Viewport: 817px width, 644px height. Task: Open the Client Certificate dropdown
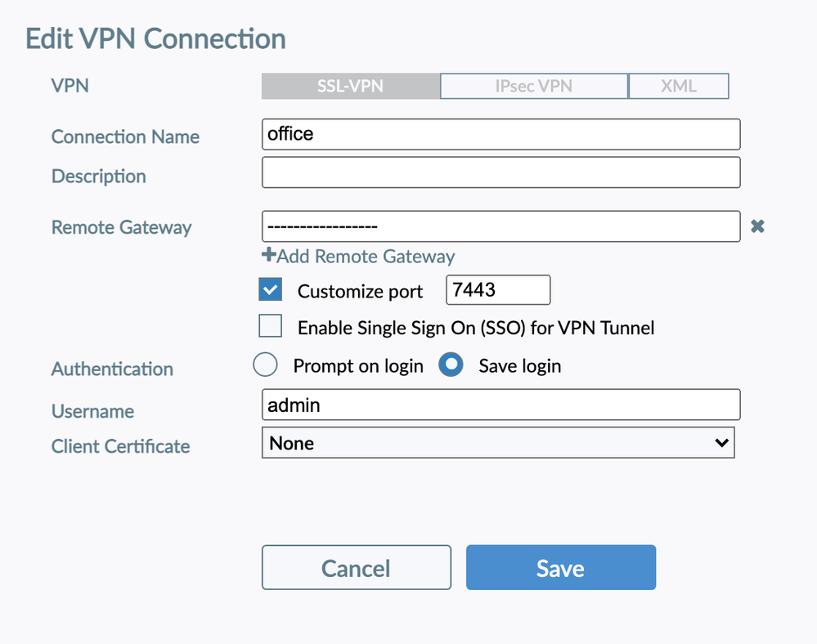tap(497, 443)
